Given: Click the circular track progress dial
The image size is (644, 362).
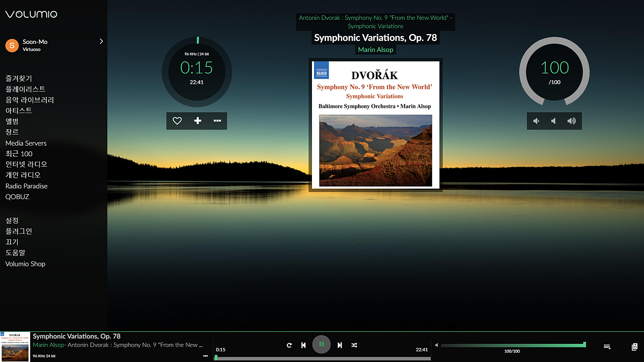Looking at the screenshot, I should click(x=197, y=72).
